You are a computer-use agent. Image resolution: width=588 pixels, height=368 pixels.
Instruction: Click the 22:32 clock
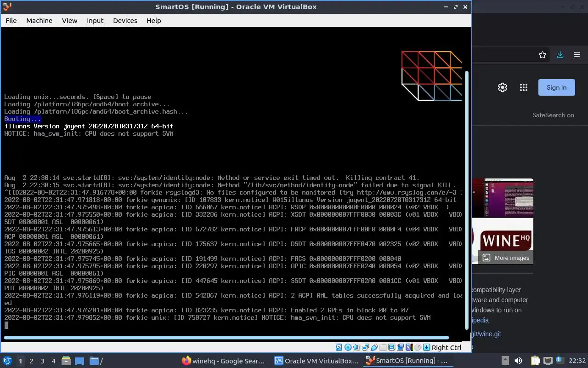coord(577,361)
